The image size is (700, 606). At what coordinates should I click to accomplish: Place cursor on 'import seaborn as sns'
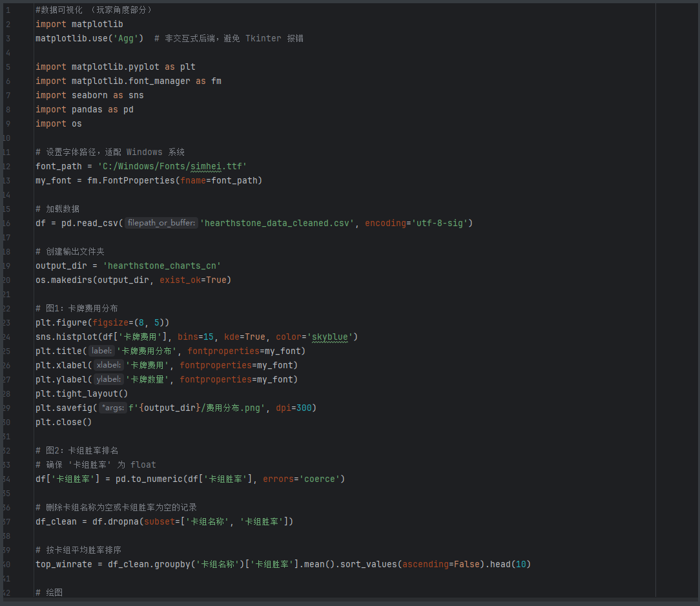click(x=89, y=95)
